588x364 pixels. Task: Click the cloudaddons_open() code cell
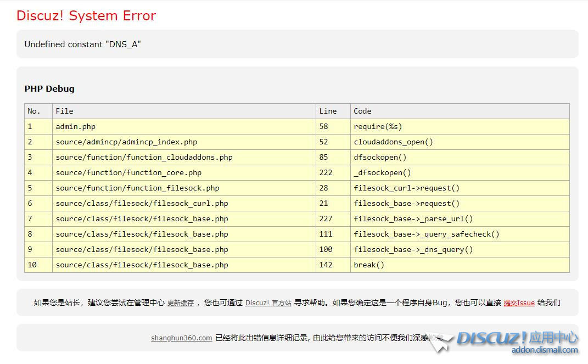[460, 142]
